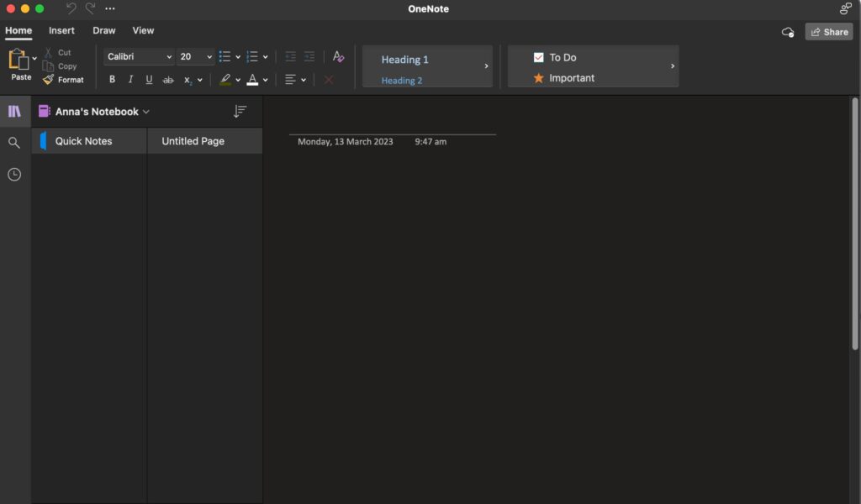
Task: Switch to the Insert tab
Action: (61, 31)
